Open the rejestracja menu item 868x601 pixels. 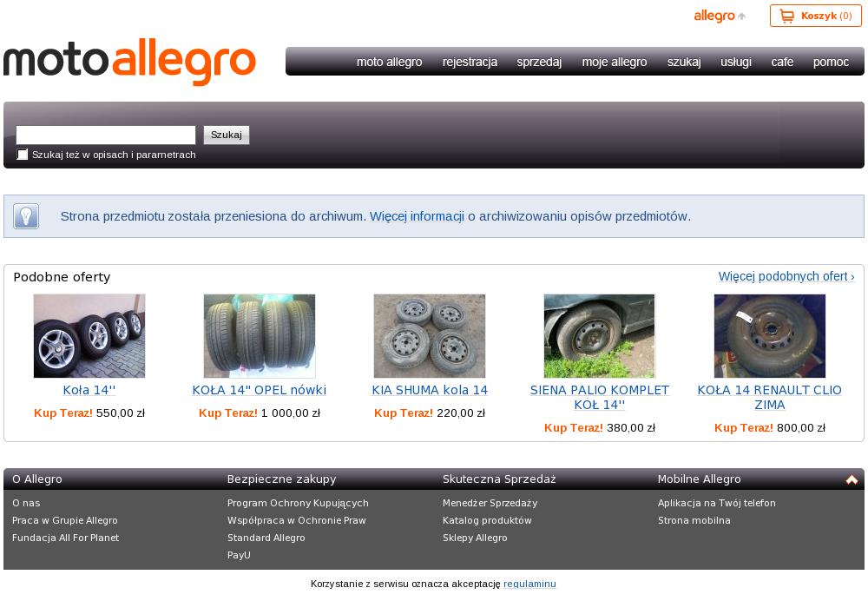pyautogui.click(x=470, y=62)
